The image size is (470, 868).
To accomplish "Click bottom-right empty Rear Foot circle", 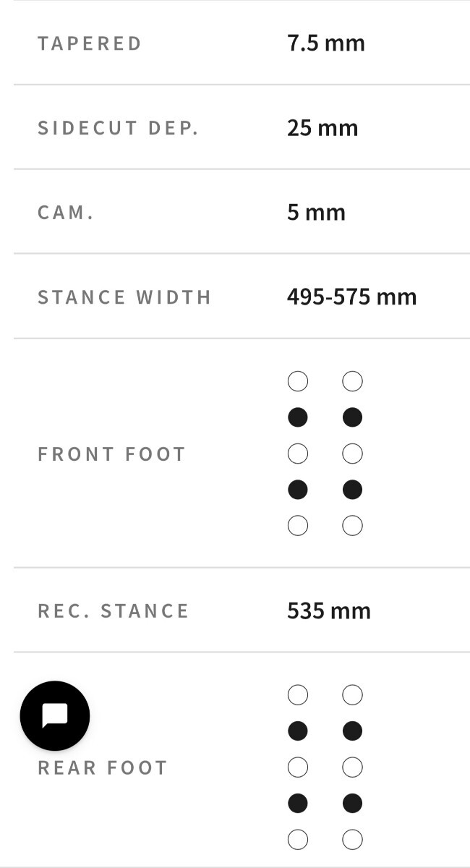I will [x=352, y=839].
